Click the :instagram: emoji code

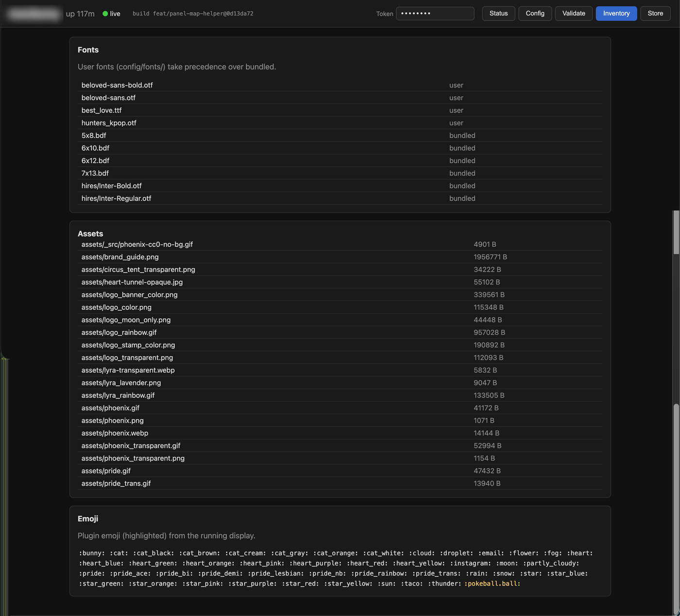471,564
